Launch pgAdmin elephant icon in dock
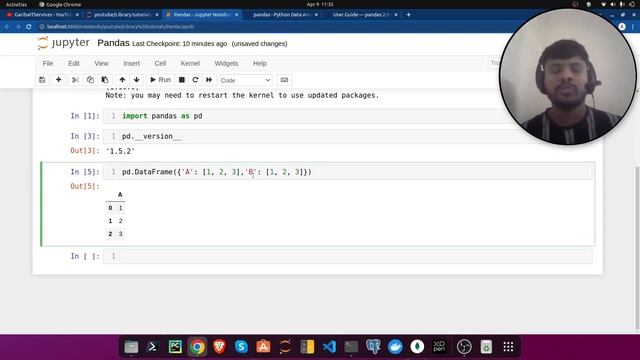The height and width of the screenshot is (360, 640). pos(373,347)
